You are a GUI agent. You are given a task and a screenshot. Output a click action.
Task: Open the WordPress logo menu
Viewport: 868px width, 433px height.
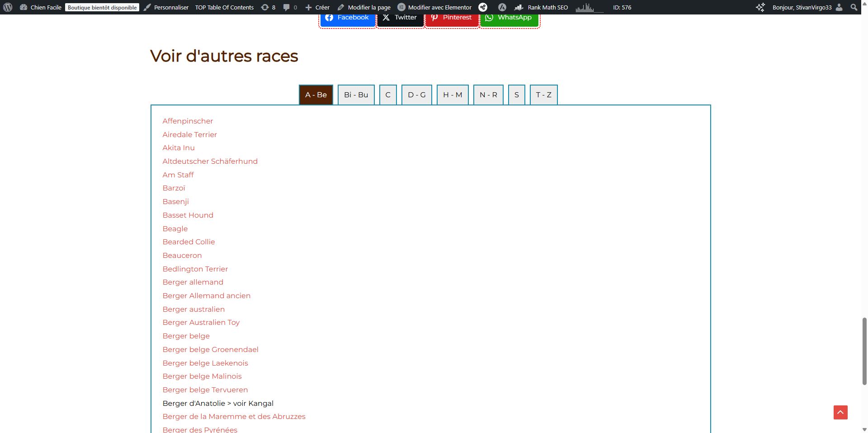(8, 7)
